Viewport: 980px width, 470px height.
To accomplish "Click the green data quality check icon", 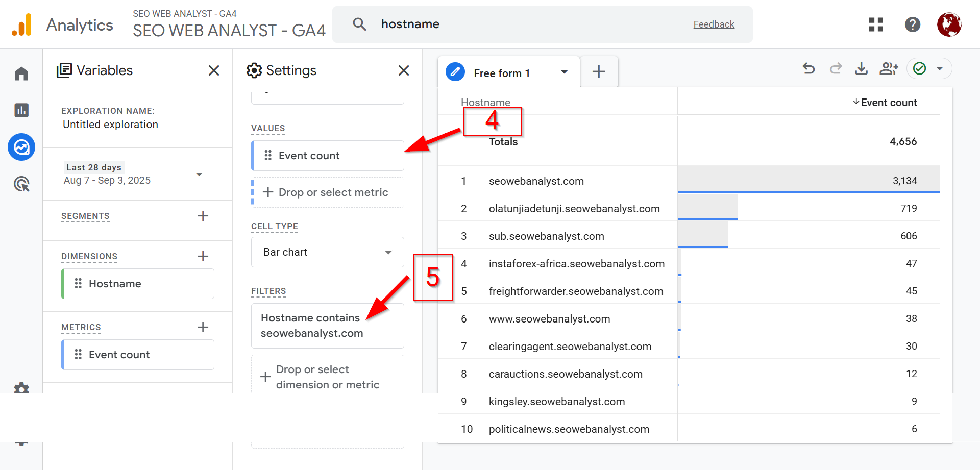I will click(x=920, y=68).
